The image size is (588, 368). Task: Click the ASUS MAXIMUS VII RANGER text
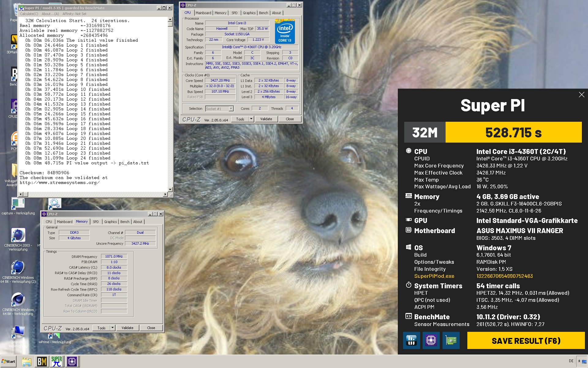(x=520, y=231)
